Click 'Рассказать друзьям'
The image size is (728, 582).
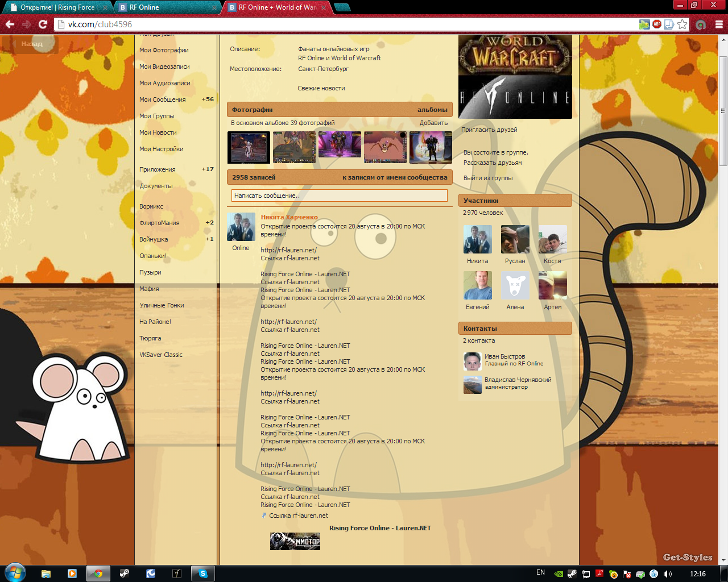(493, 163)
